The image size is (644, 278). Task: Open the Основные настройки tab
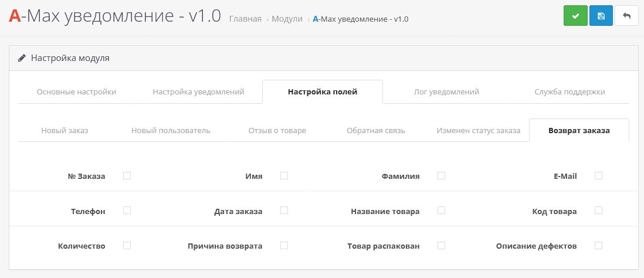pyautogui.click(x=76, y=92)
